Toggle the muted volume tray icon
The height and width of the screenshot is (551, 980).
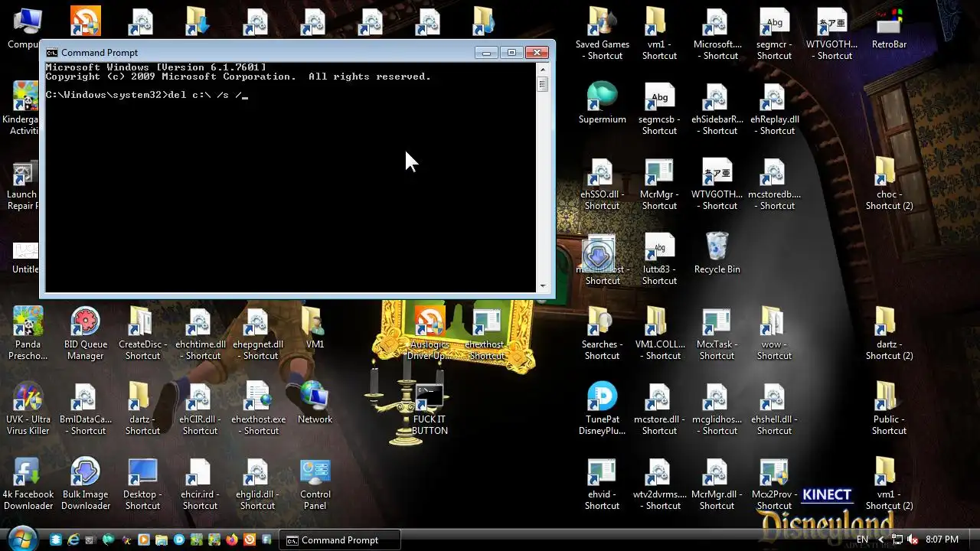(x=912, y=540)
